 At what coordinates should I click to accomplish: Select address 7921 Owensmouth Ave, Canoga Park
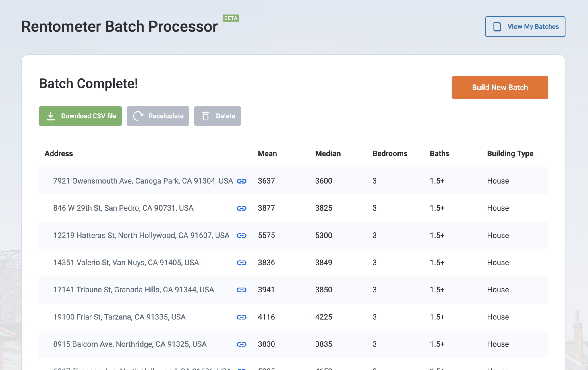(x=143, y=181)
